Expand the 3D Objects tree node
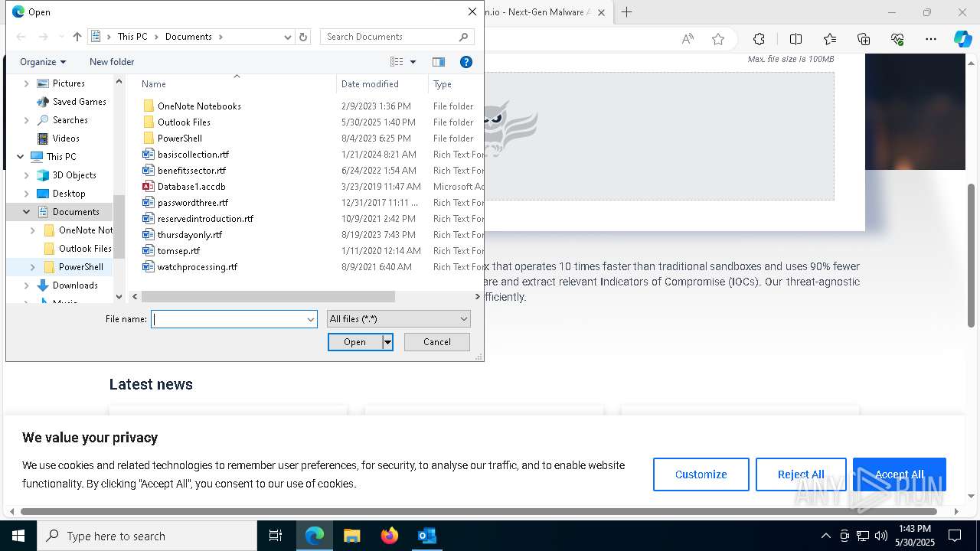 tap(27, 175)
